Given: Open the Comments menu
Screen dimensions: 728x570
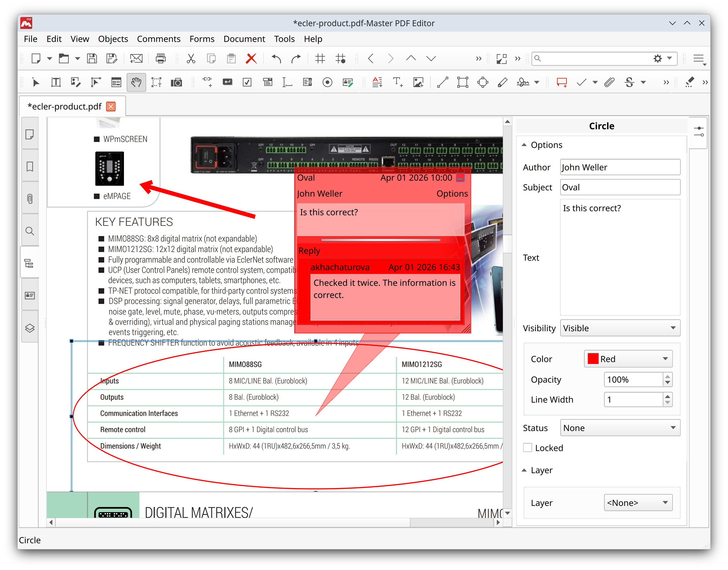Looking at the screenshot, I should 159,39.
